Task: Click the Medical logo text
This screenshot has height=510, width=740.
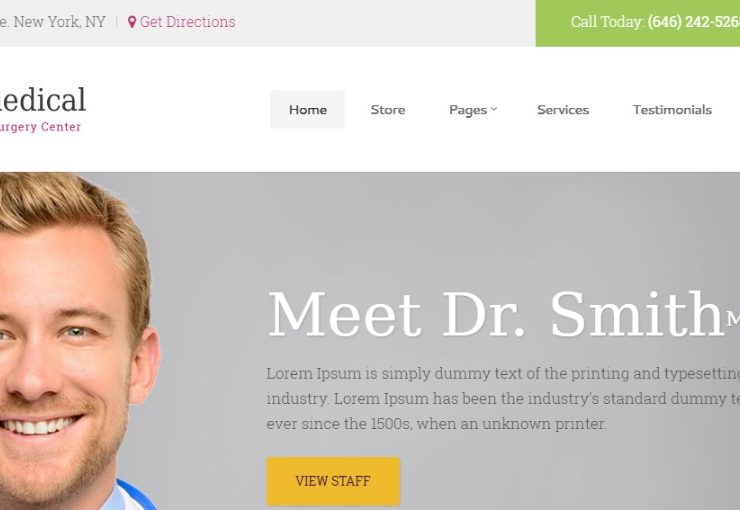Action: (42, 100)
